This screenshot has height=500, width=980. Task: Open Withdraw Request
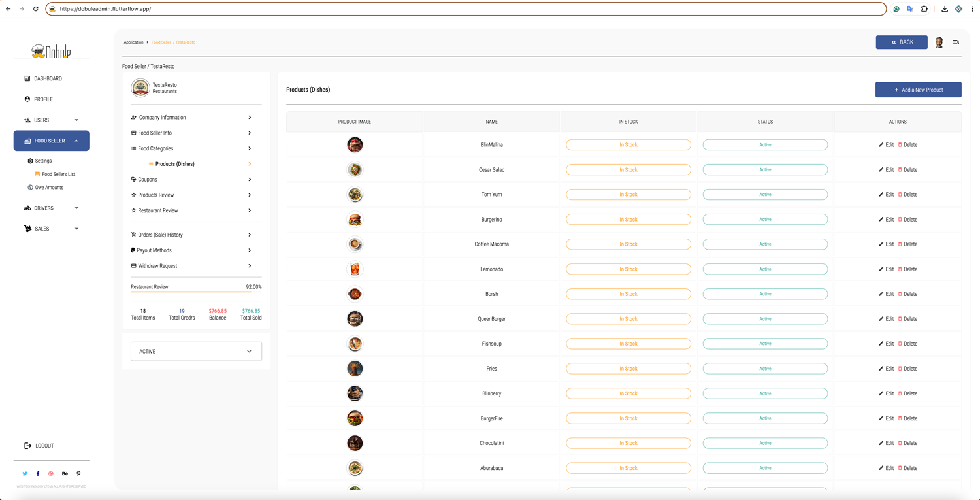pyautogui.click(x=191, y=266)
